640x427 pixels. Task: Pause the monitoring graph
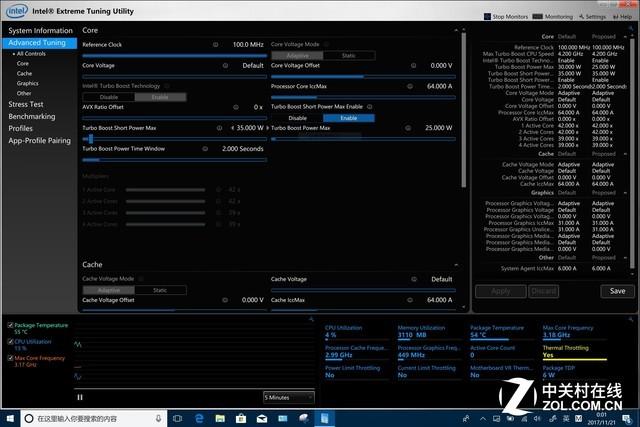pos(80,397)
